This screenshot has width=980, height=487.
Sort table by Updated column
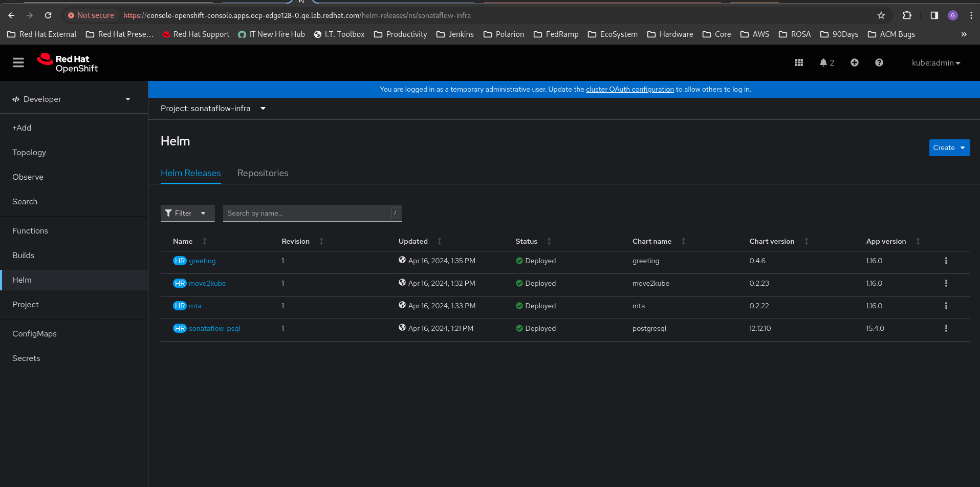420,241
